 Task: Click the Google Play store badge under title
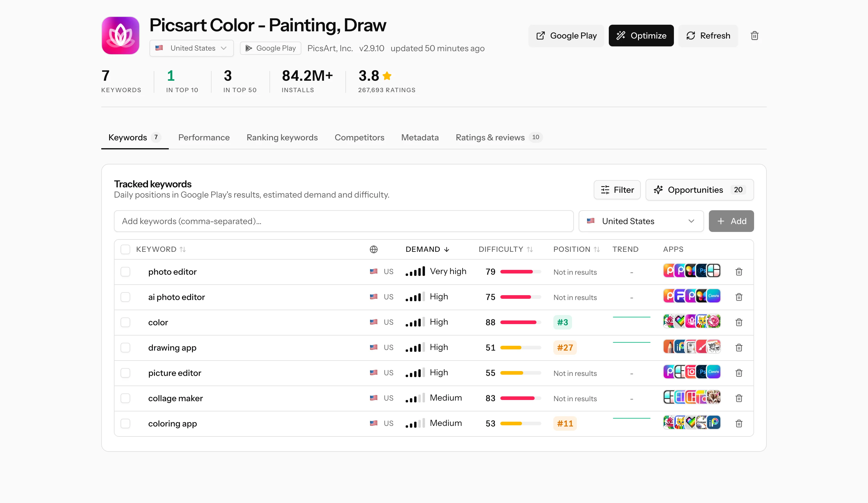tap(270, 48)
